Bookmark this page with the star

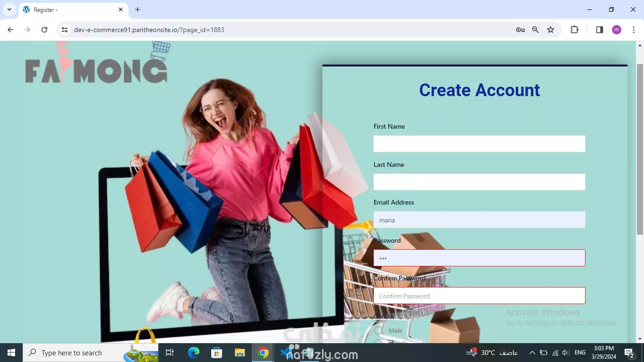point(551,30)
